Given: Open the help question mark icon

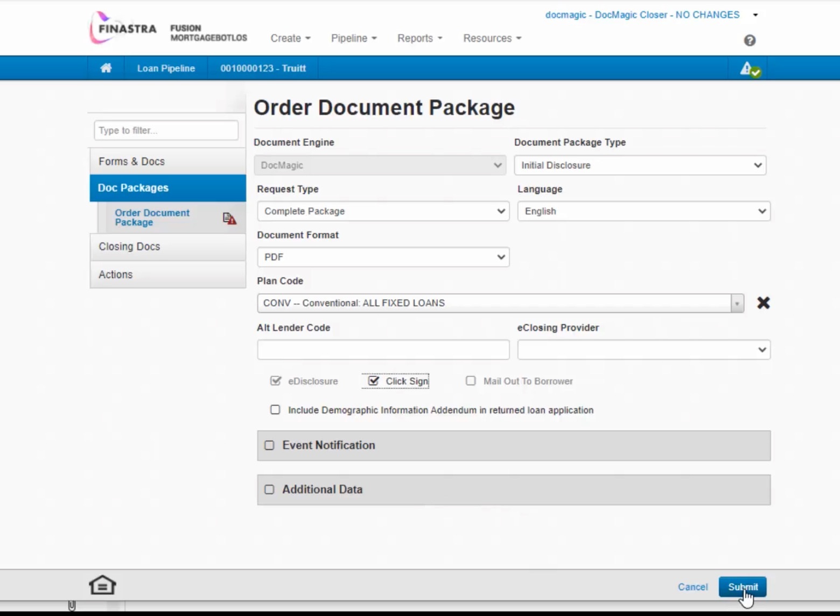Looking at the screenshot, I should [x=750, y=40].
